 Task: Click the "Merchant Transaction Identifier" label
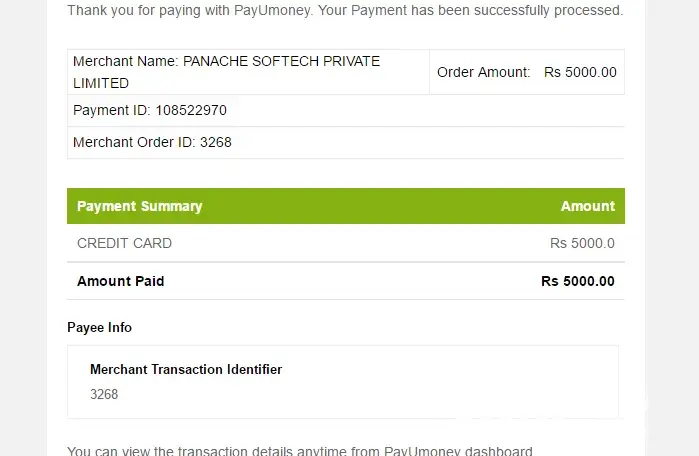186,369
